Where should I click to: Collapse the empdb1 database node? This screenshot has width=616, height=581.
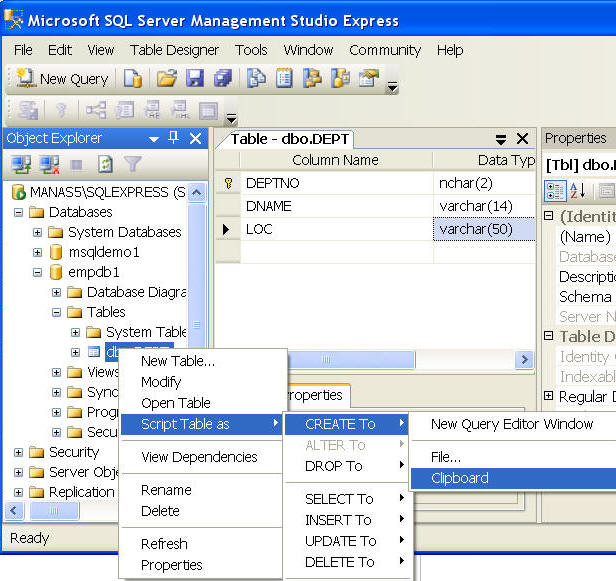pyautogui.click(x=37, y=272)
